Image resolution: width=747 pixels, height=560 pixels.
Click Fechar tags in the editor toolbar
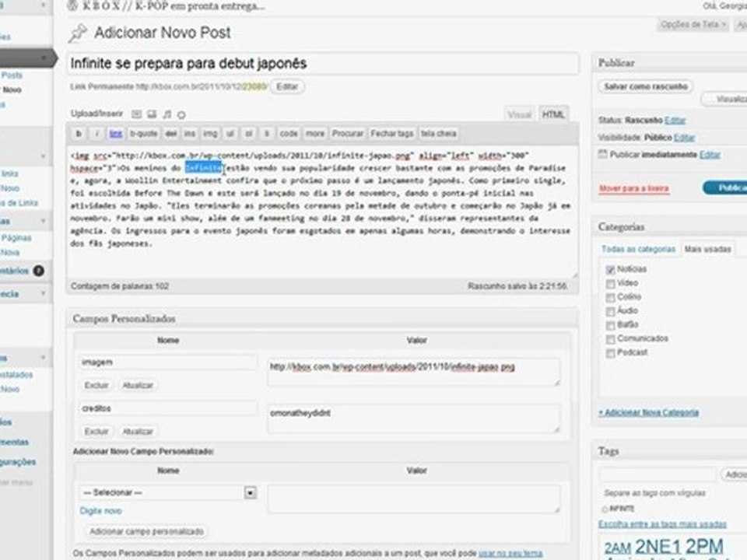pos(392,134)
